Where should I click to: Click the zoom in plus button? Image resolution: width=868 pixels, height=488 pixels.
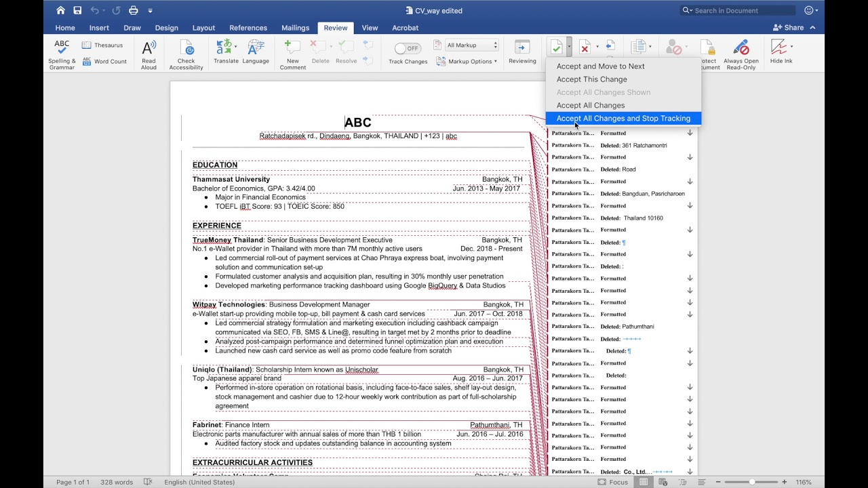tap(784, 482)
